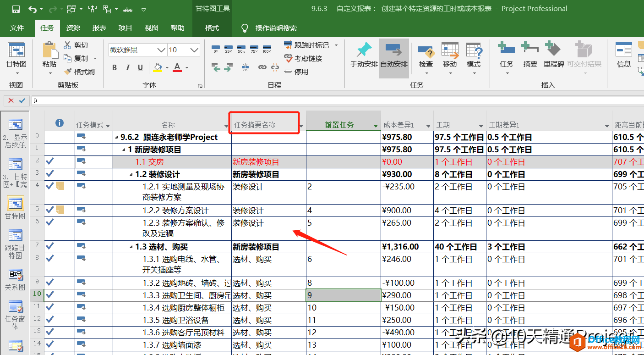Collapse the 1.3 选材、购买 summary task
The image size is (644, 355).
point(131,247)
